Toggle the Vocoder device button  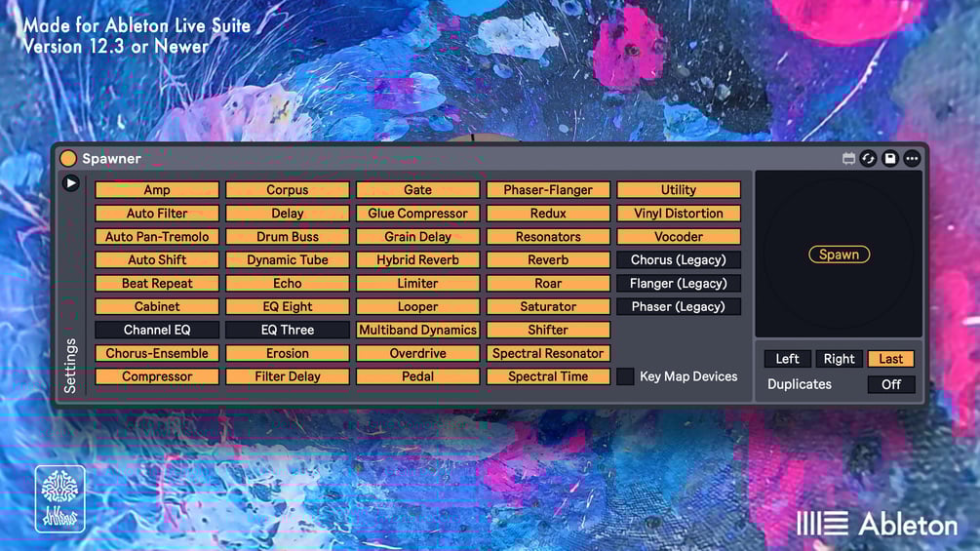(679, 237)
